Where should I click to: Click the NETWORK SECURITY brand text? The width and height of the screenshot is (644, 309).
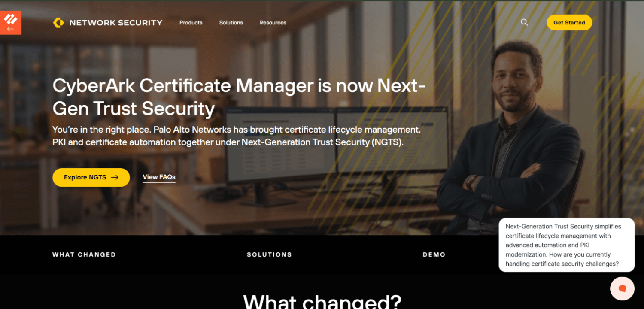116,23
